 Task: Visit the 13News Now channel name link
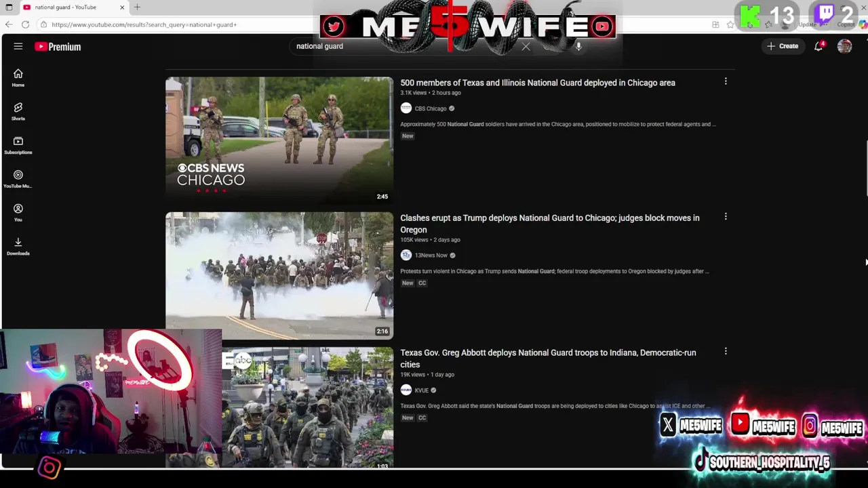[431, 256]
